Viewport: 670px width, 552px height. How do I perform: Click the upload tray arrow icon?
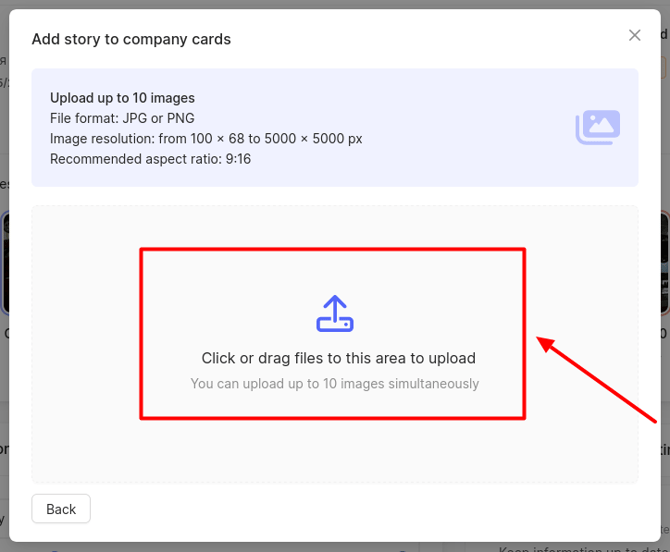tap(335, 314)
